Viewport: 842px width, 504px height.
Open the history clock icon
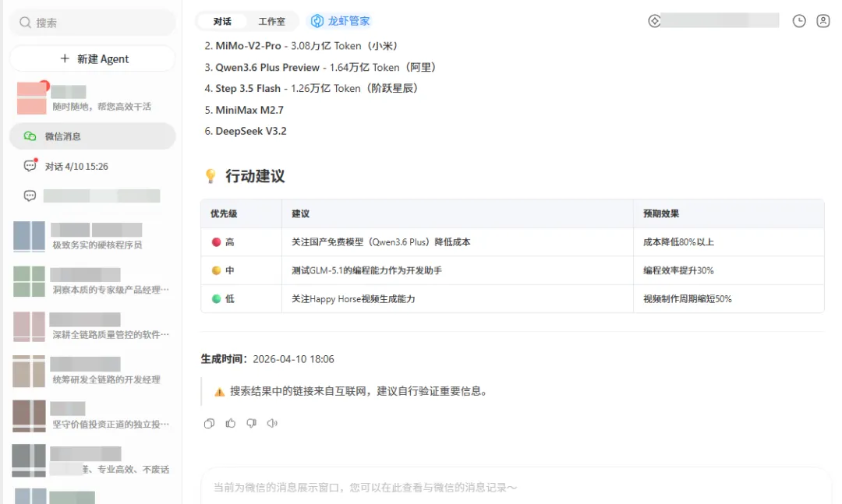[x=799, y=21]
